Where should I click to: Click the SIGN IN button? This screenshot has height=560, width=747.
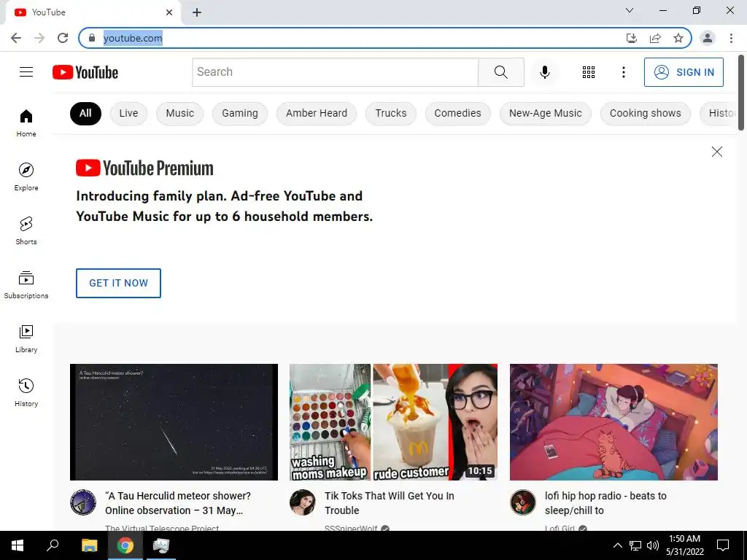click(684, 72)
